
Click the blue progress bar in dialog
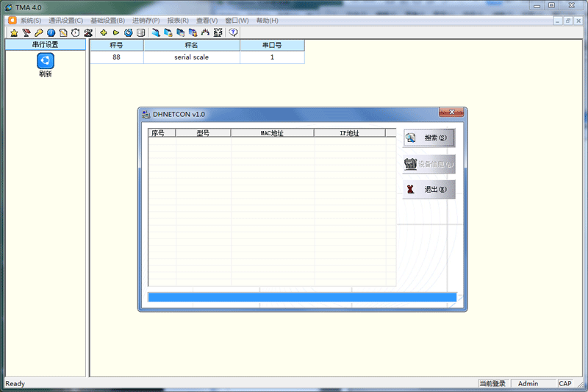coord(301,297)
